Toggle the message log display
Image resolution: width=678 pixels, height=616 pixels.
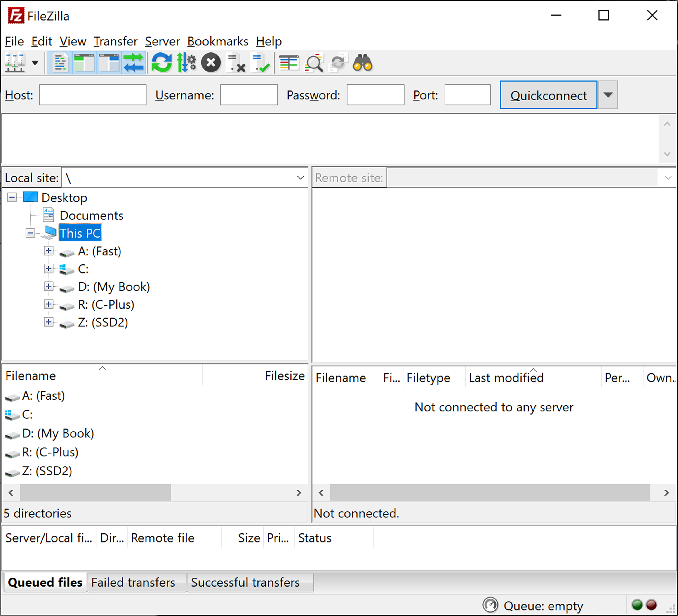pos(59,63)
